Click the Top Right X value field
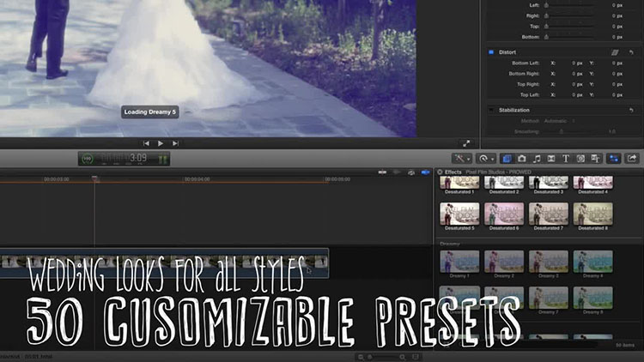Screen dimensions: 644x362 [577, 84]
